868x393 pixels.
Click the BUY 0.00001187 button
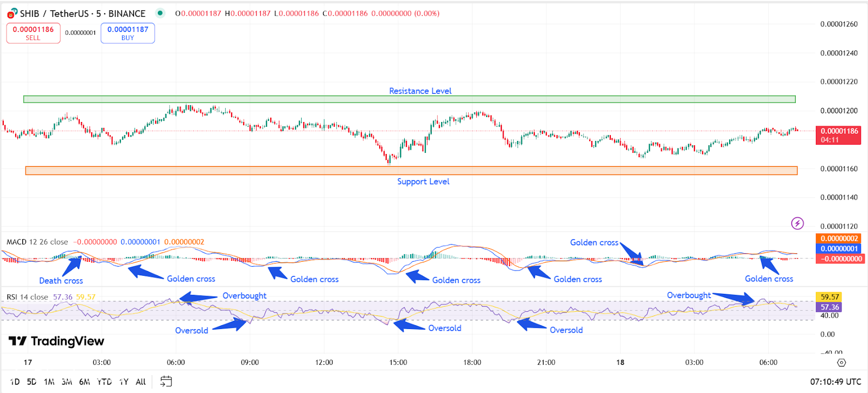point(127,33)
